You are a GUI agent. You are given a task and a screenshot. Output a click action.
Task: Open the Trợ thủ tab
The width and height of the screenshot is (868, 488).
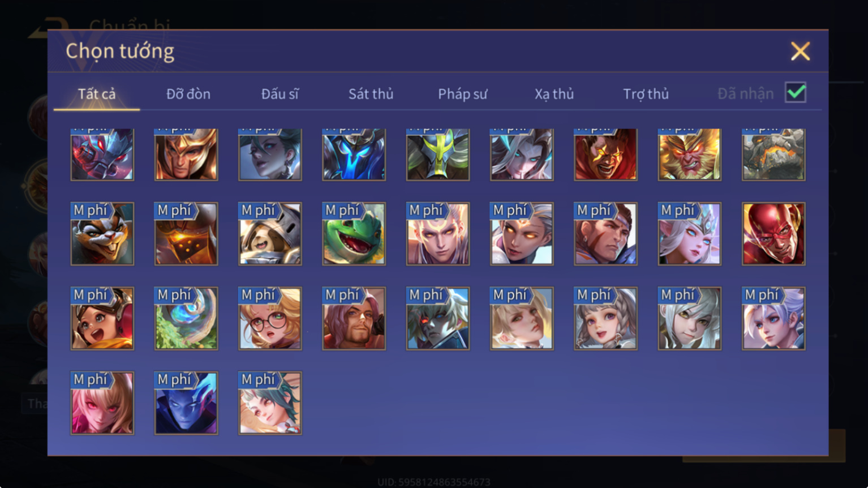pyautogui.click(x=646, y=94)
